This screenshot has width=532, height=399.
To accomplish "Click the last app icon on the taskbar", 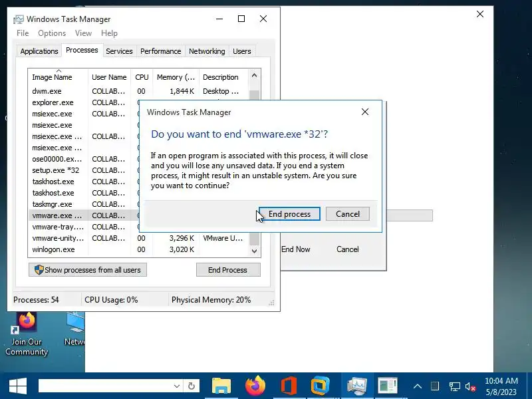I will pyautogui.click(x=388, y=386).
